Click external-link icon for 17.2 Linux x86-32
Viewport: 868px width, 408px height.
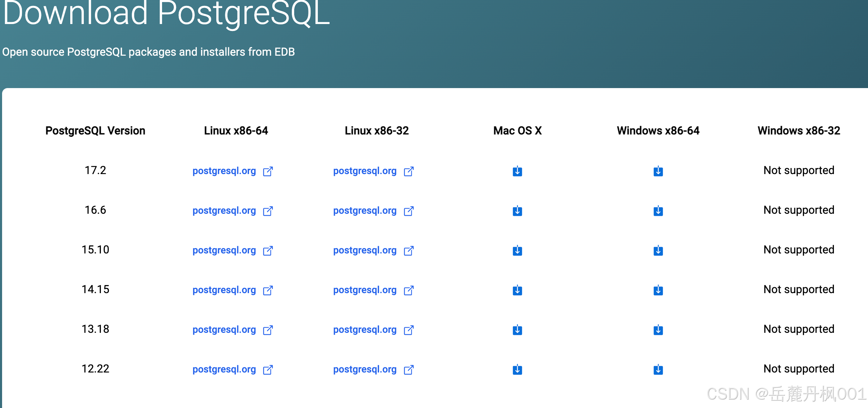[409, 171]
